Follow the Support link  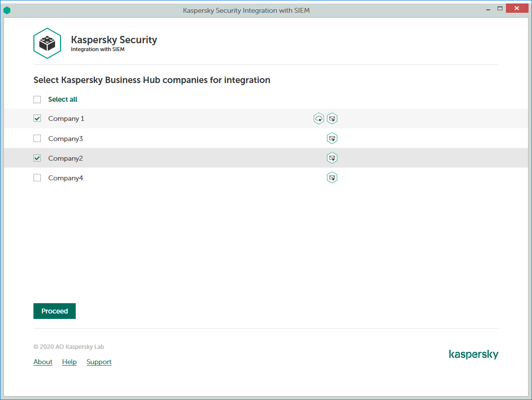pyautogui.click(x=99, y=362)
